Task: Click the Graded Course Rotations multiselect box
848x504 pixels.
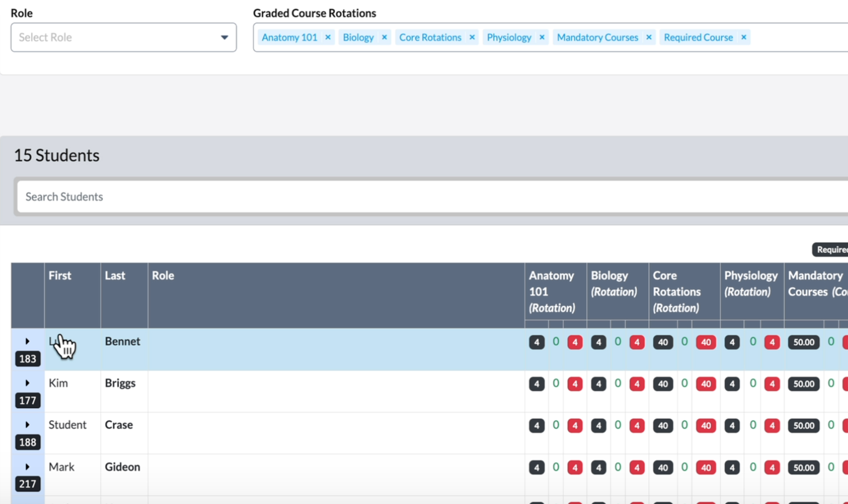Action: point(796,37)
